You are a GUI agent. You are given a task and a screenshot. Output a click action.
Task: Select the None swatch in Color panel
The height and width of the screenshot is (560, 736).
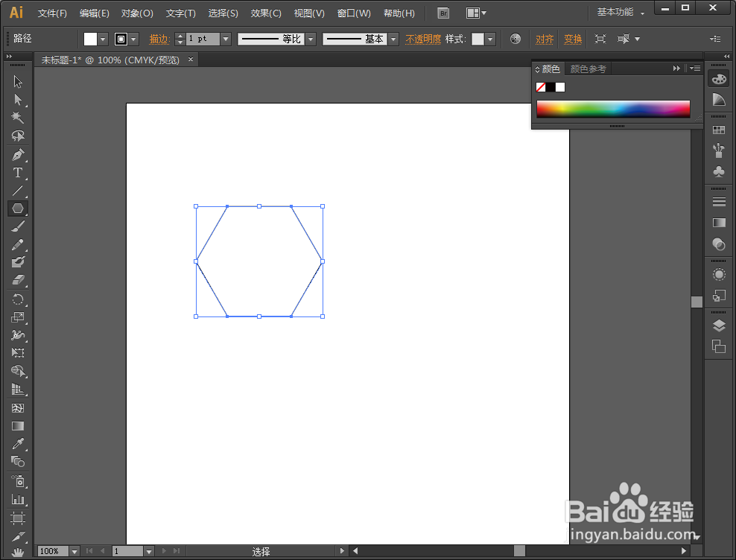[x=541, y=87]
